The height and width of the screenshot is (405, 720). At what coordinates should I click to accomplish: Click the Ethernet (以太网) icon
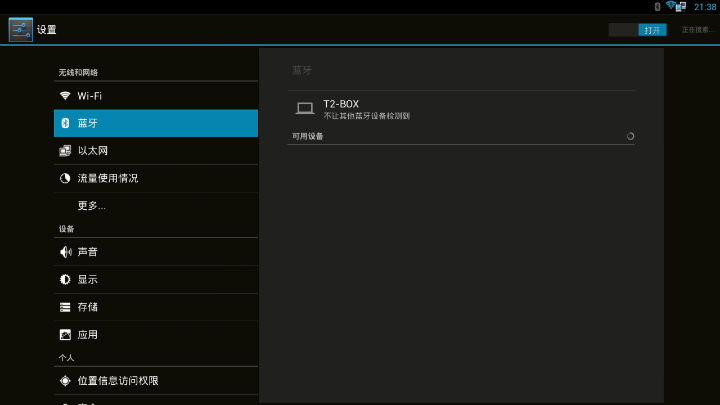[x=65, y=151]
